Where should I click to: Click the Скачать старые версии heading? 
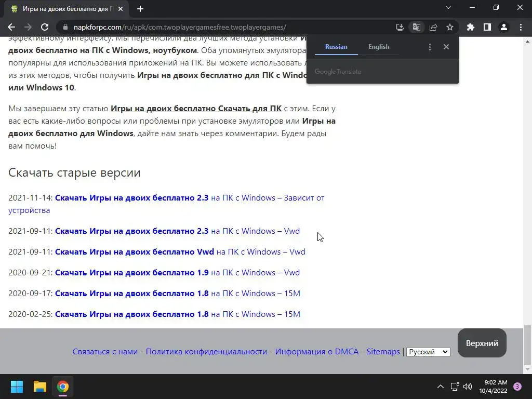[74, 172]
